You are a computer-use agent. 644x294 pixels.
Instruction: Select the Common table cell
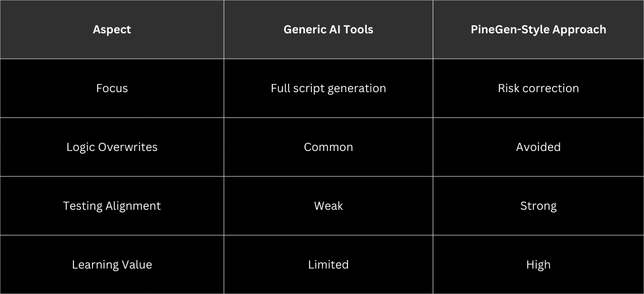click(x=328, y=147)
